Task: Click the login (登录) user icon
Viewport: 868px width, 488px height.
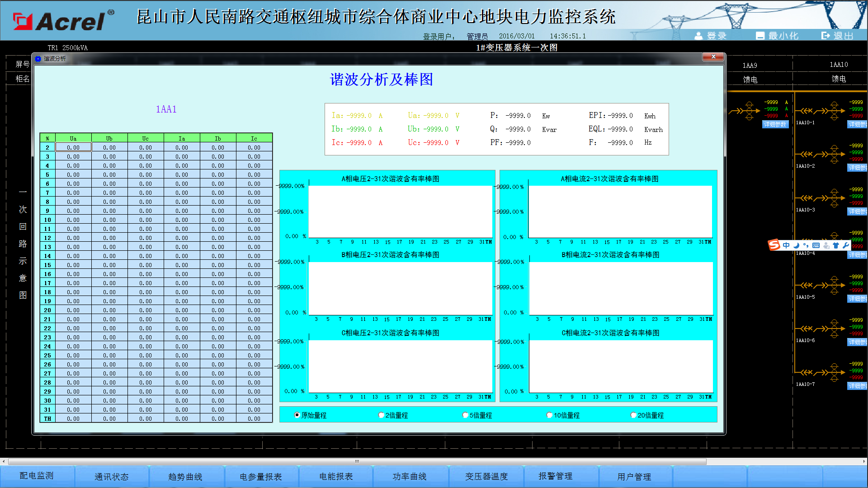Action: pos(698,36)
